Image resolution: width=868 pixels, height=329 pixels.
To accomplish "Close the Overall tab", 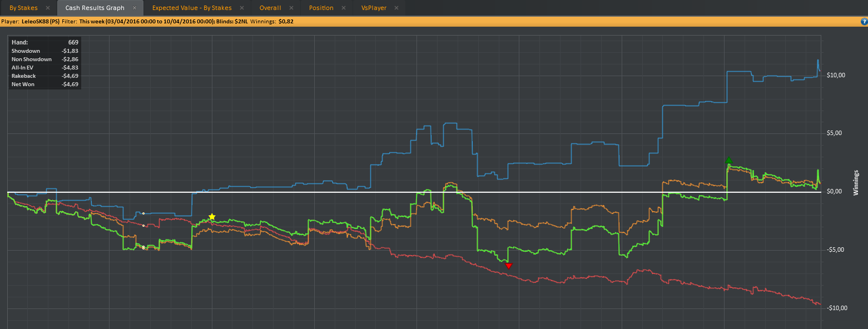I will (x=291, y=8).
